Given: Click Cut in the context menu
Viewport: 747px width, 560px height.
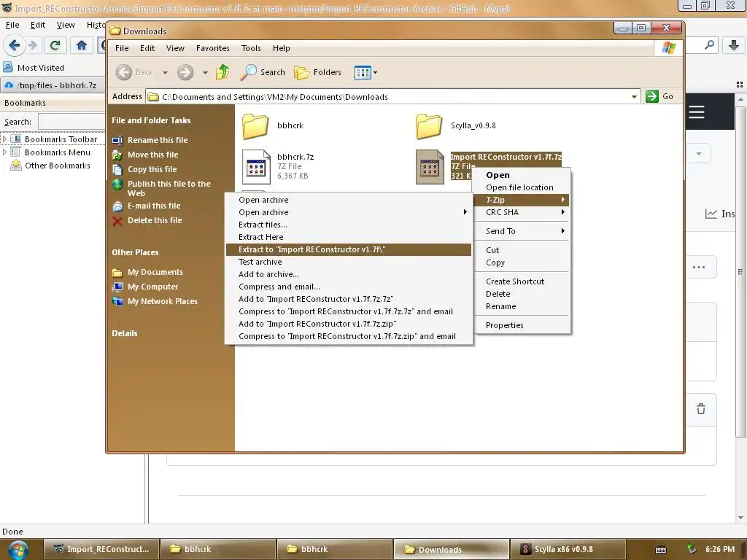Looking at the screenshot, I should 522,251.
